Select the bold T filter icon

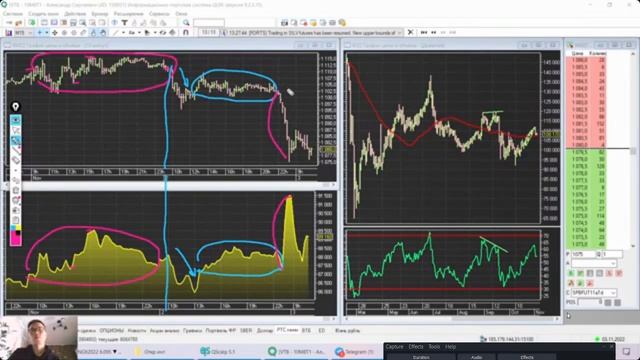[124, 23]
